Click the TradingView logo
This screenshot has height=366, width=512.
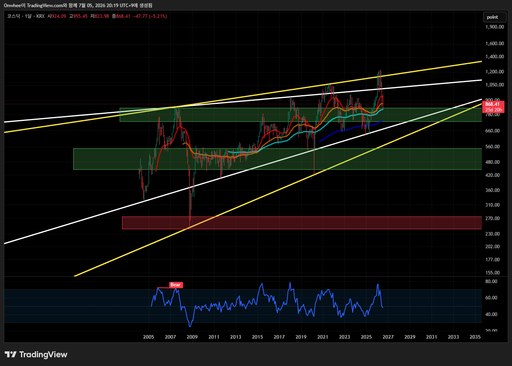[x=36, y=354]
